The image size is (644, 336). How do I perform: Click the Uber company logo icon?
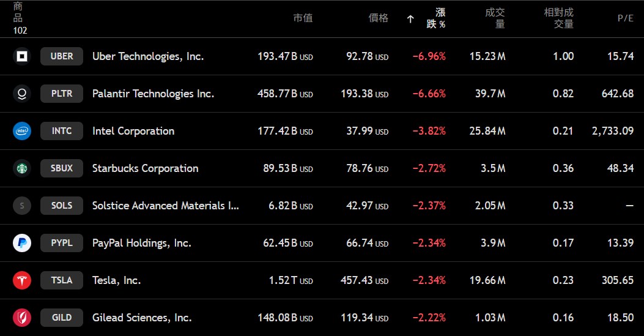click(x=22, y=56)
